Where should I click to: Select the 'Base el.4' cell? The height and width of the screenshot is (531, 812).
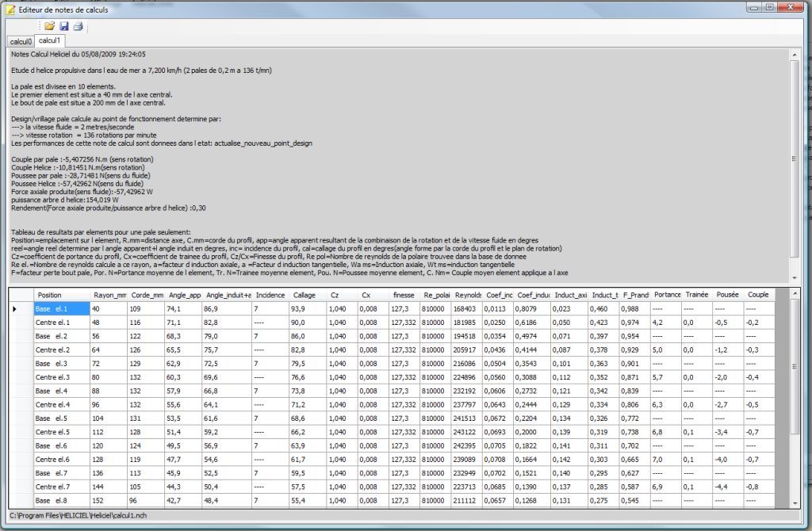tap(62, 392)
